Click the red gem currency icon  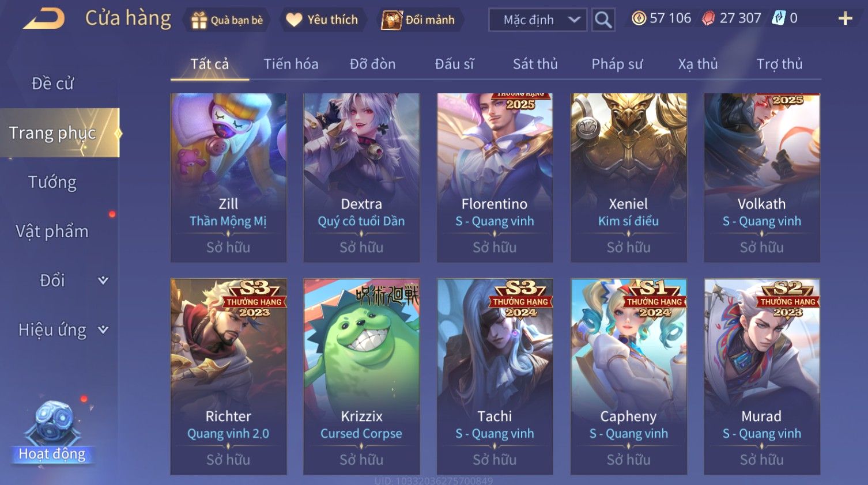(708, 18)
